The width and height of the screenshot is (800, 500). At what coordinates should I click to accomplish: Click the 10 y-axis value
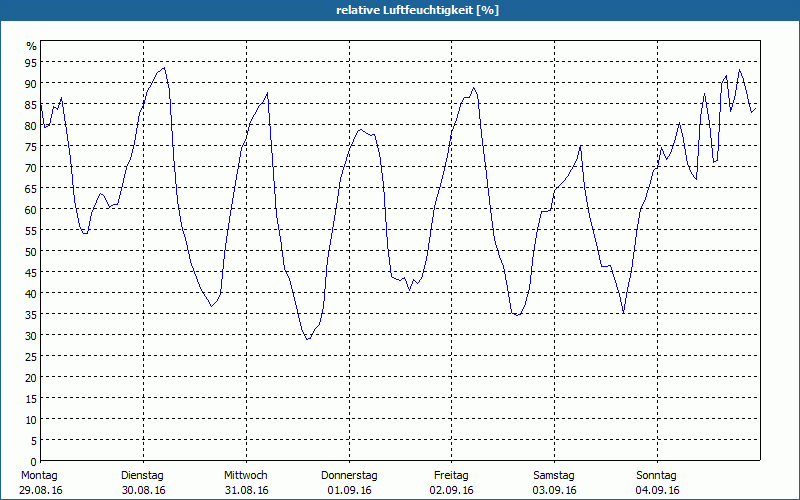[x=31, y=419]
